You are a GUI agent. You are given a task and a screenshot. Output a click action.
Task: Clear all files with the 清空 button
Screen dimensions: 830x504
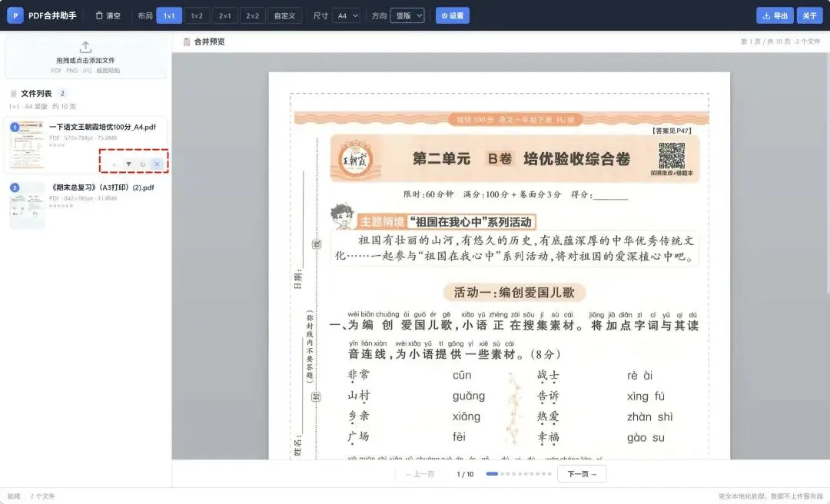[108, 15]
